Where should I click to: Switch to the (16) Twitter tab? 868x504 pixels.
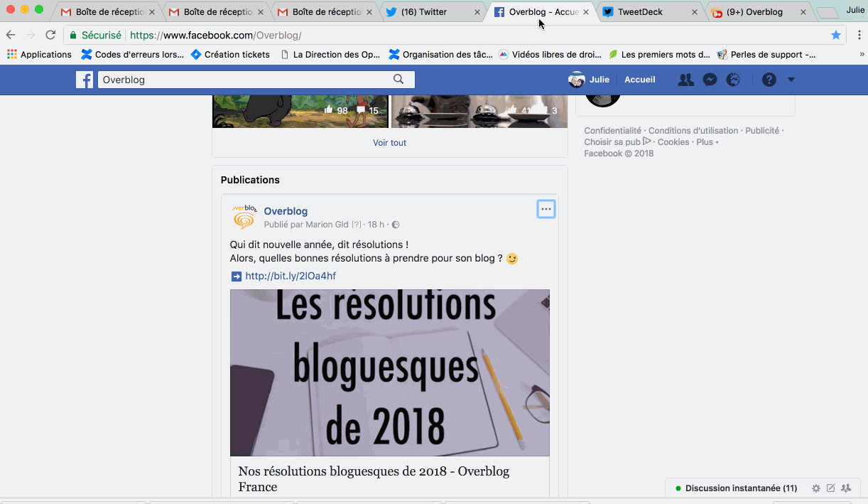coord(433,12)
